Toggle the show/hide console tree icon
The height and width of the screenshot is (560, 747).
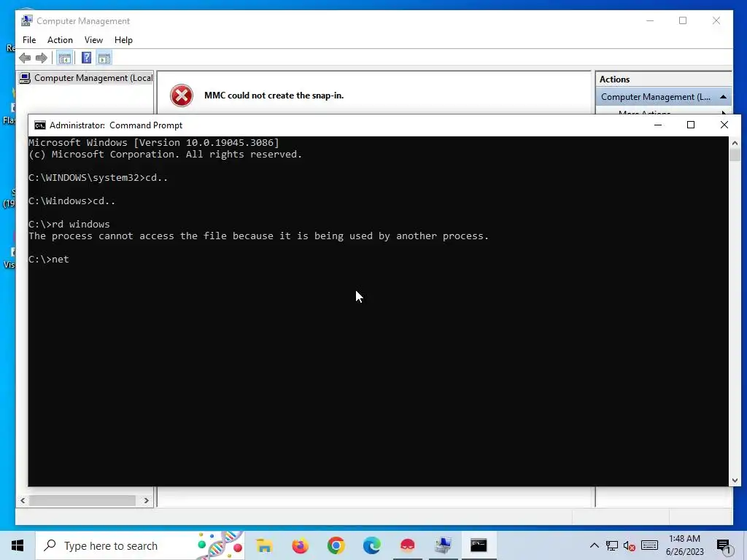point(64,58)
